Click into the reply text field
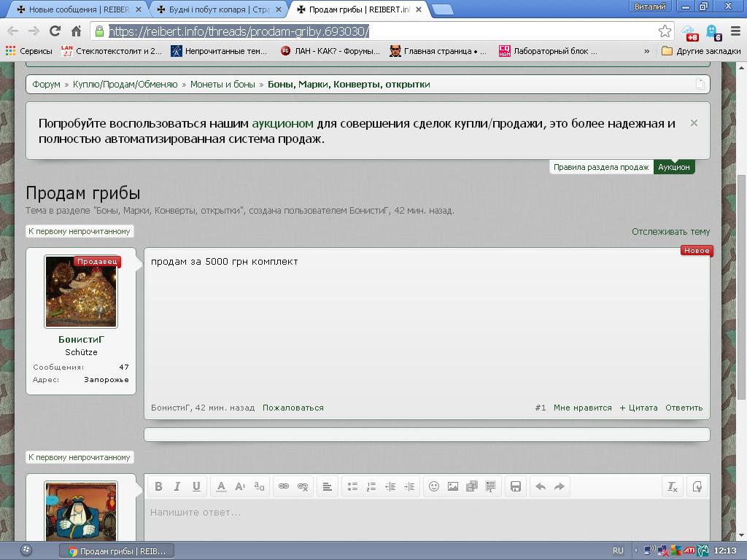 point(427,519)
